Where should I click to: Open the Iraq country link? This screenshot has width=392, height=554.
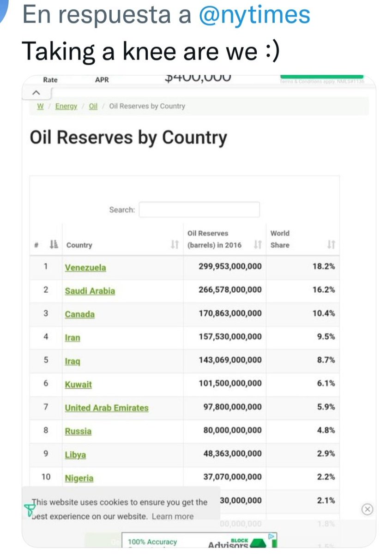coord(72,361)
